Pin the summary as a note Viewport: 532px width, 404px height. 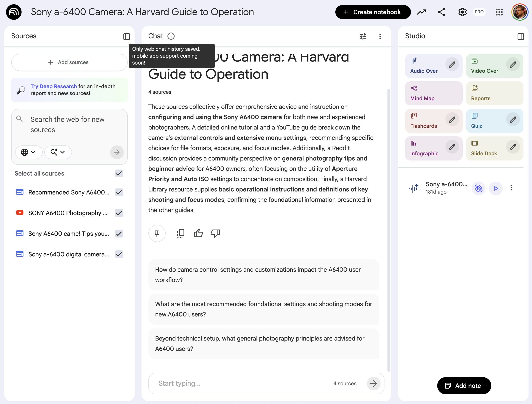[157, 233]
